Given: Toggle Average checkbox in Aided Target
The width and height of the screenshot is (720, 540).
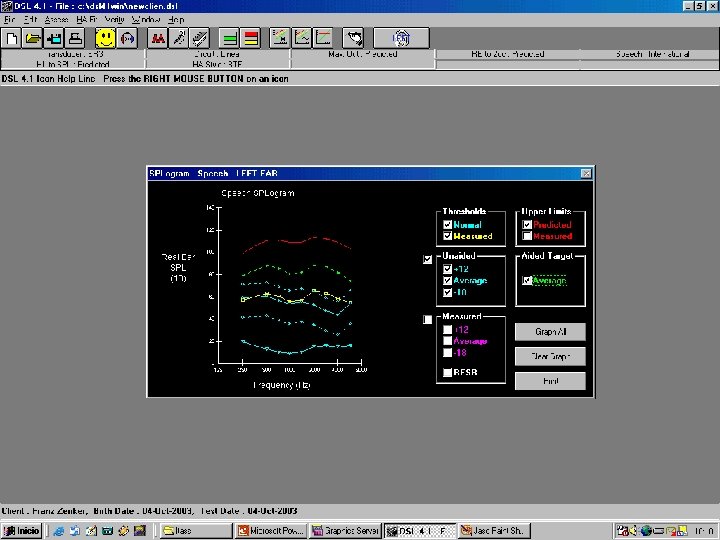Looking at the screenshot, I should pyautogui.click(x=527, y=281).
